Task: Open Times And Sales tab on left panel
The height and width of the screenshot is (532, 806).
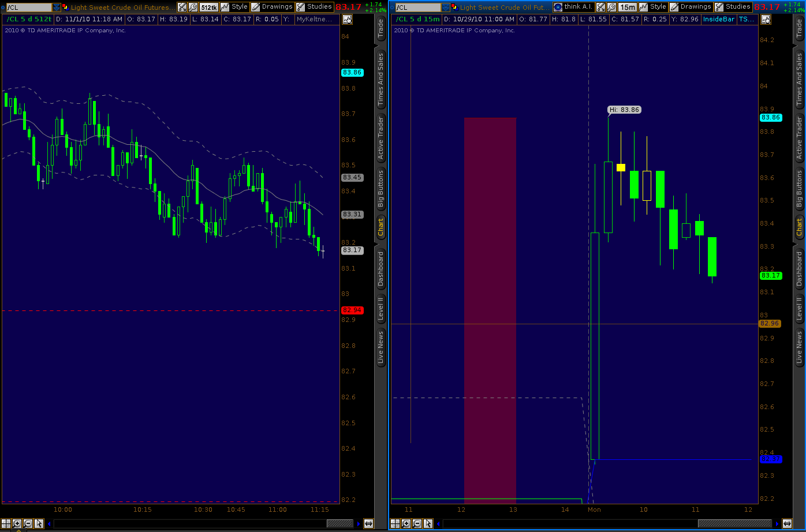Action: point(380,80)
